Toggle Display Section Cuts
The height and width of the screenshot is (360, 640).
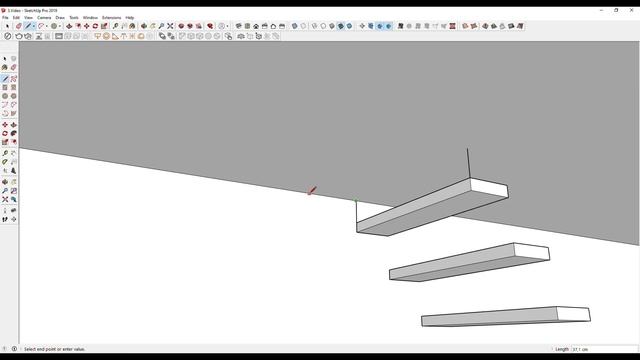[x=380, y=26]
